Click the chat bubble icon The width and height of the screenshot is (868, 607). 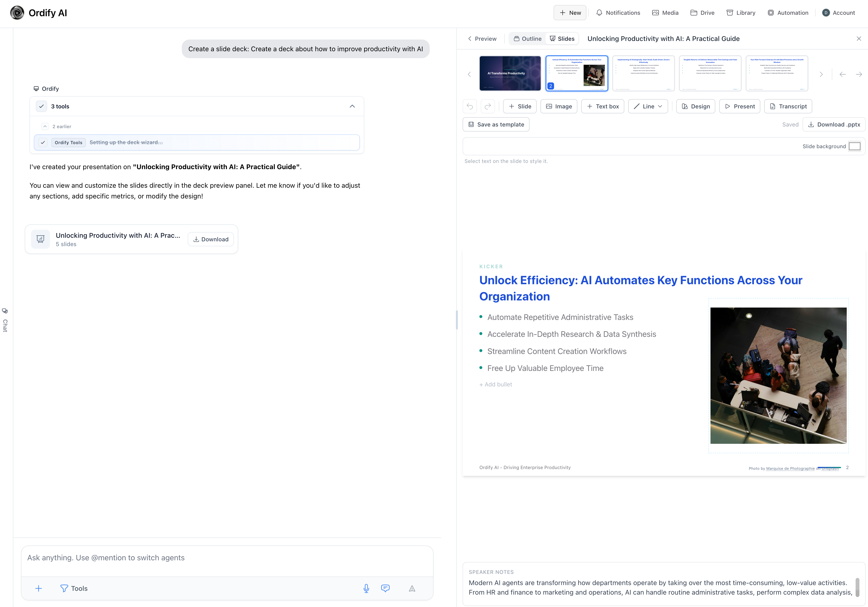[385, 588]
